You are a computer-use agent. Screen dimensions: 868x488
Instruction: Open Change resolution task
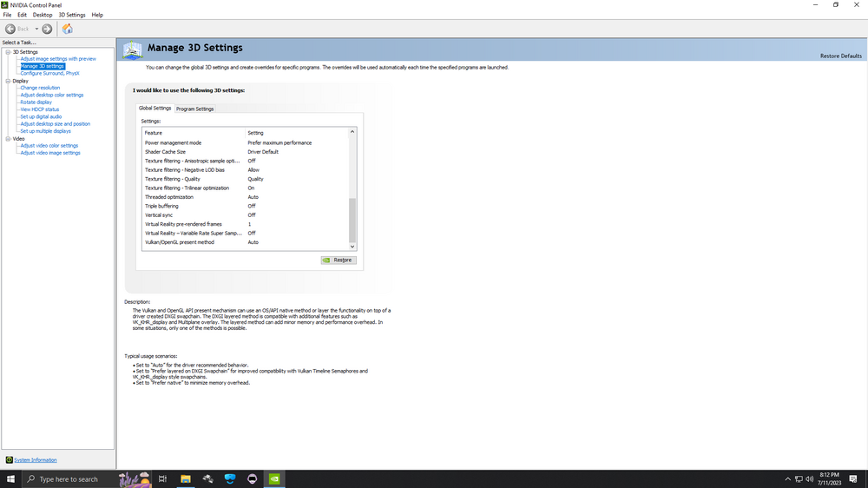pos(40,88)
